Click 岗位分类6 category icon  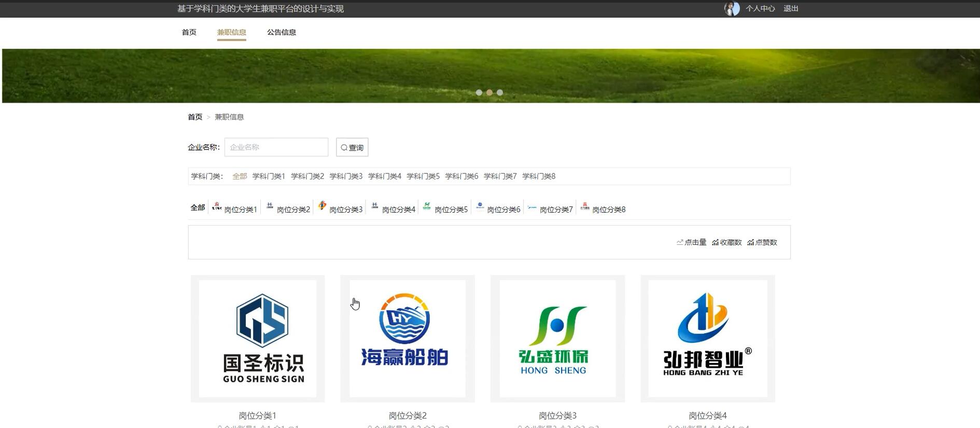[480, 206]
